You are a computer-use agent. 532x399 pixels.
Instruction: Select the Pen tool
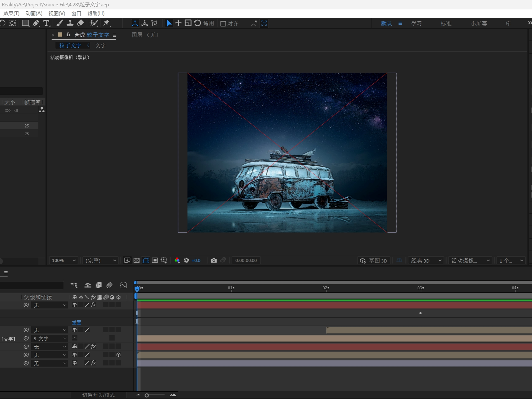tap(36, 23)
